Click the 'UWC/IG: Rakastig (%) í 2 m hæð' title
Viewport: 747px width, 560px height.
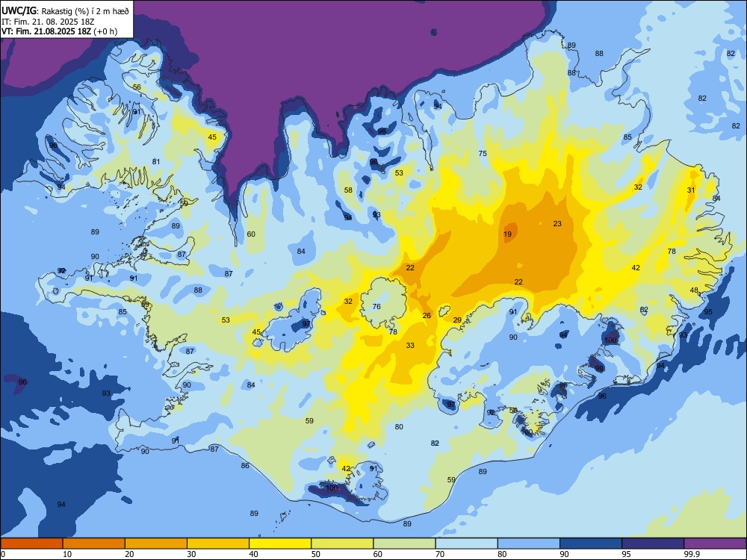(65, 11)
